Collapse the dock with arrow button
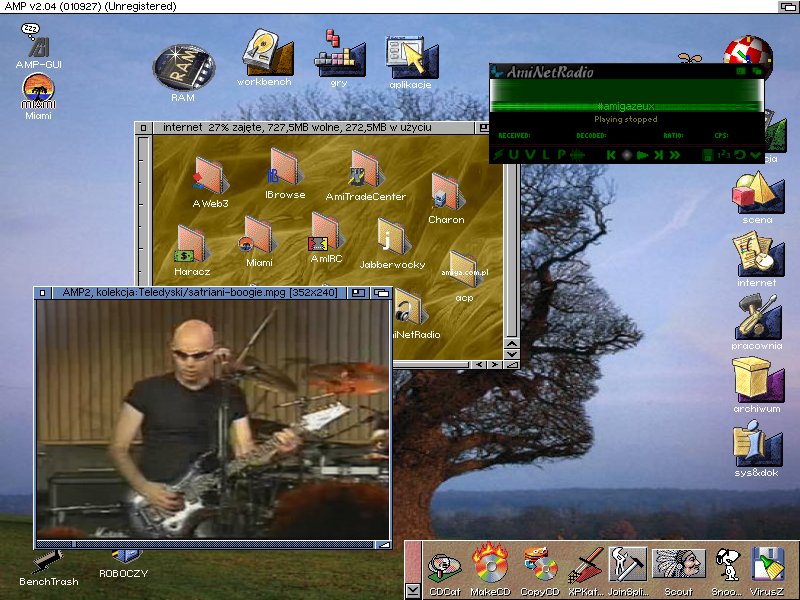This screenshot has width=800, height=600. coord(413,591)
